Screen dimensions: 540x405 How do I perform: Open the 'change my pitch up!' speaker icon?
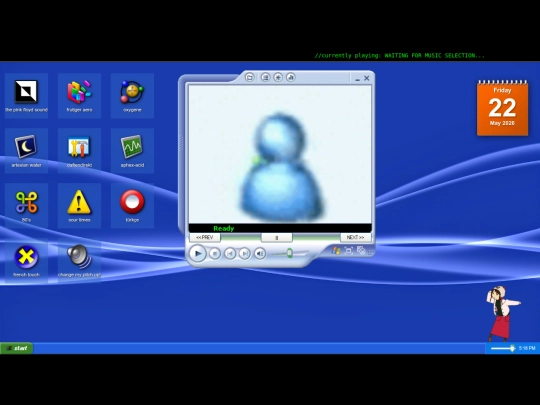click(79, 260)
